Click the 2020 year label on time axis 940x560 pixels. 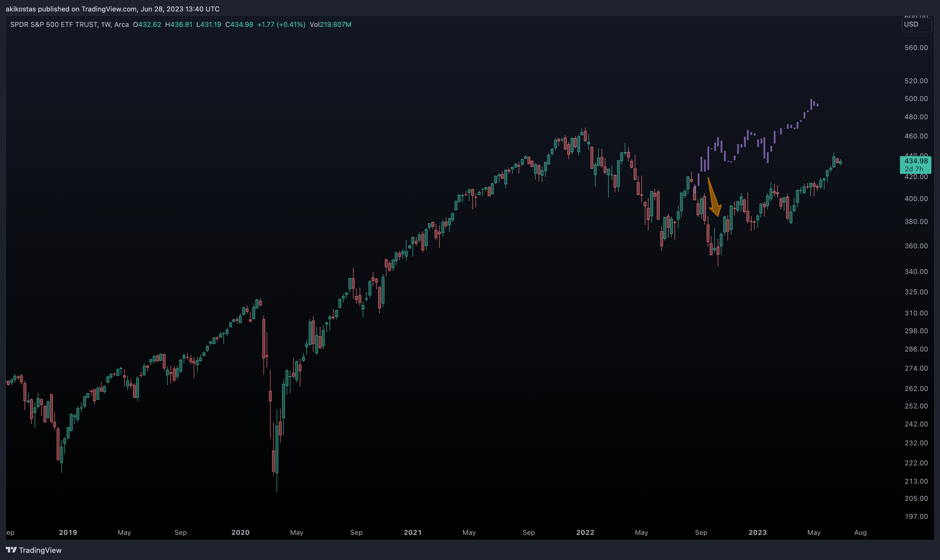pos(240,533)
